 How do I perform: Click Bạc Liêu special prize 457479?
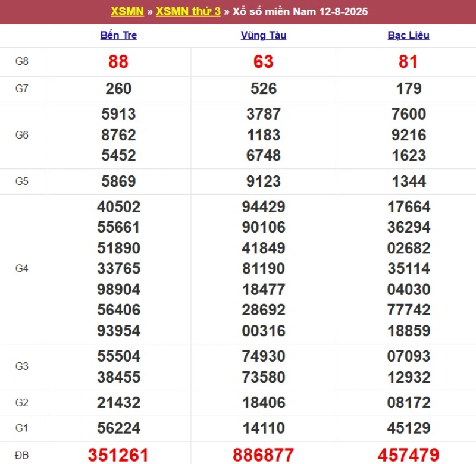click(409, 455)
